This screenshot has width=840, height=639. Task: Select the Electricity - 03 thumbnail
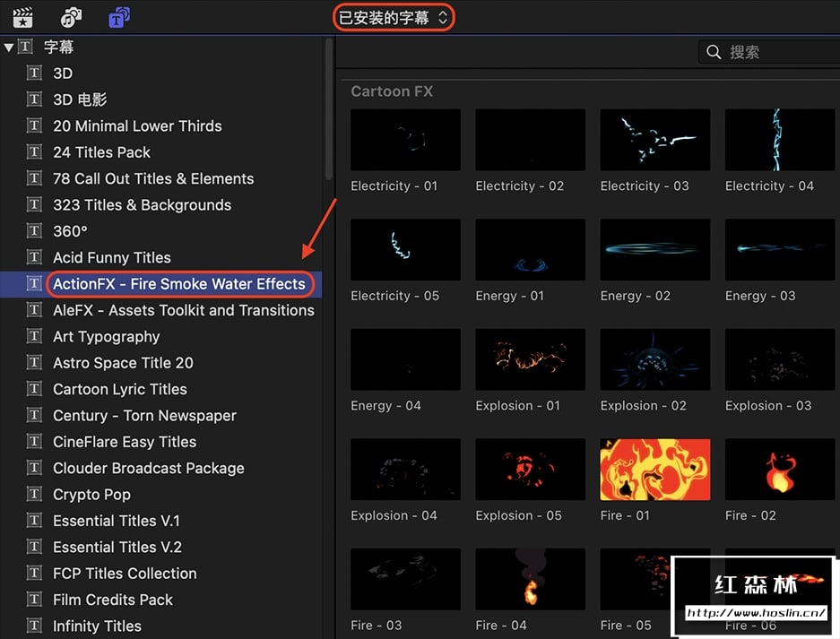coord(655,140)
